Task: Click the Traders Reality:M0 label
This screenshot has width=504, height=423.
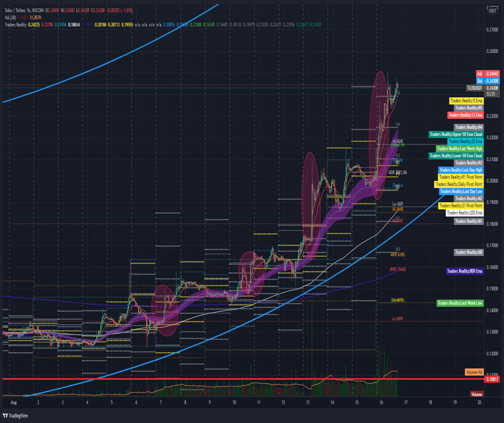Action: (x=469, y=252)
